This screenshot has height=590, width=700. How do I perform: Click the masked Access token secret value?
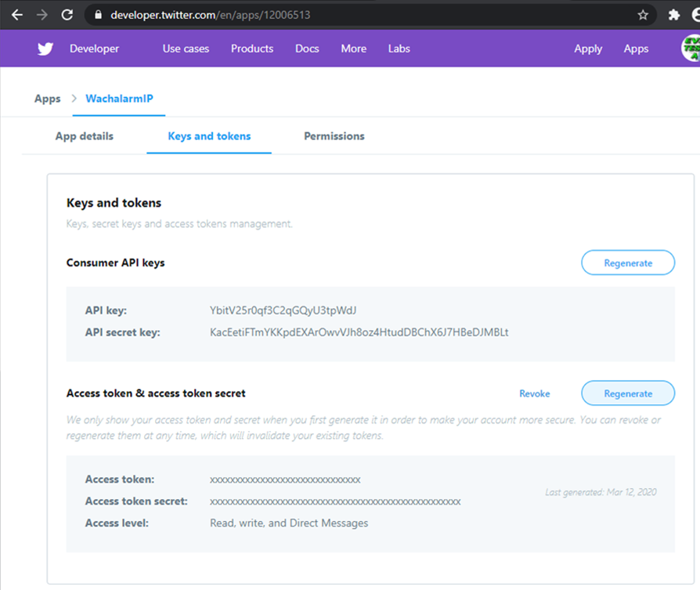335,501
